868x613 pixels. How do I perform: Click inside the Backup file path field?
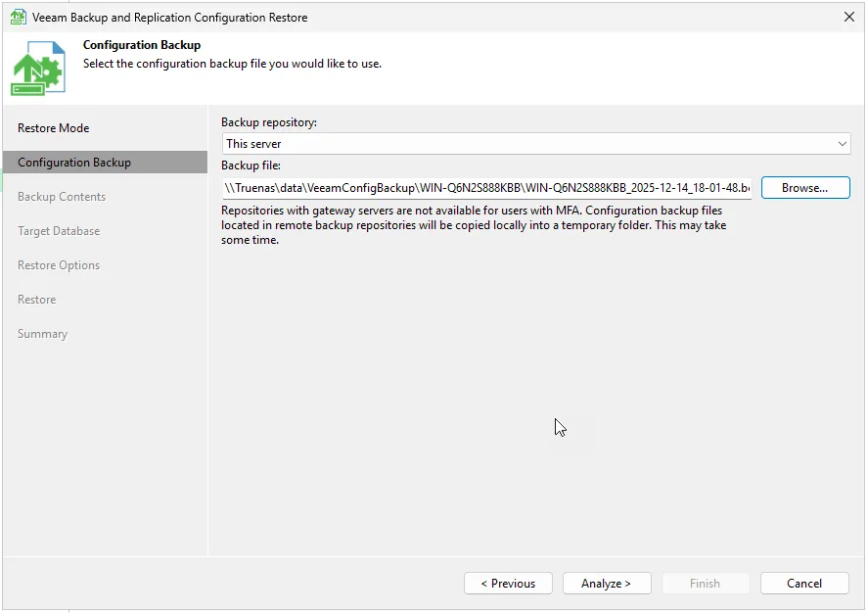[x=486, y=188]
